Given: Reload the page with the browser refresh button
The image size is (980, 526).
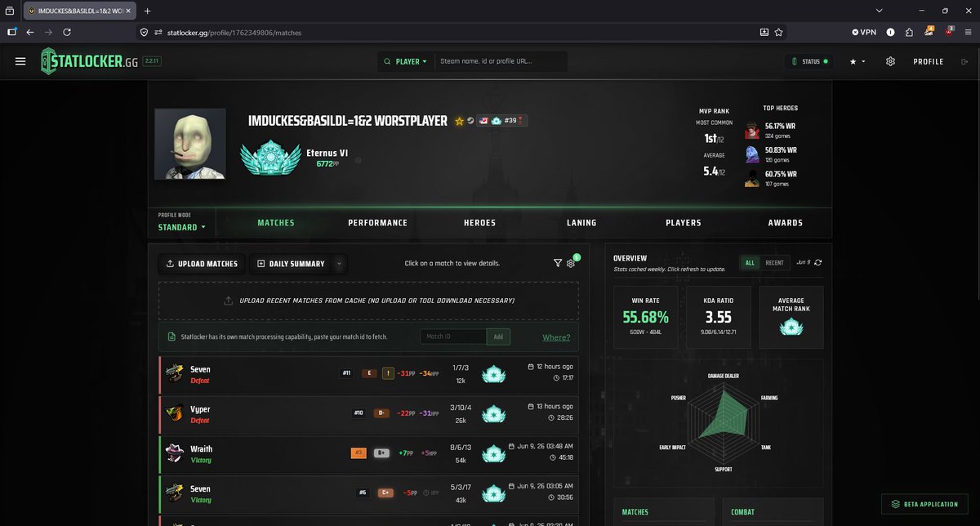Looking at the screenshot, I should (x=67, y=33).
